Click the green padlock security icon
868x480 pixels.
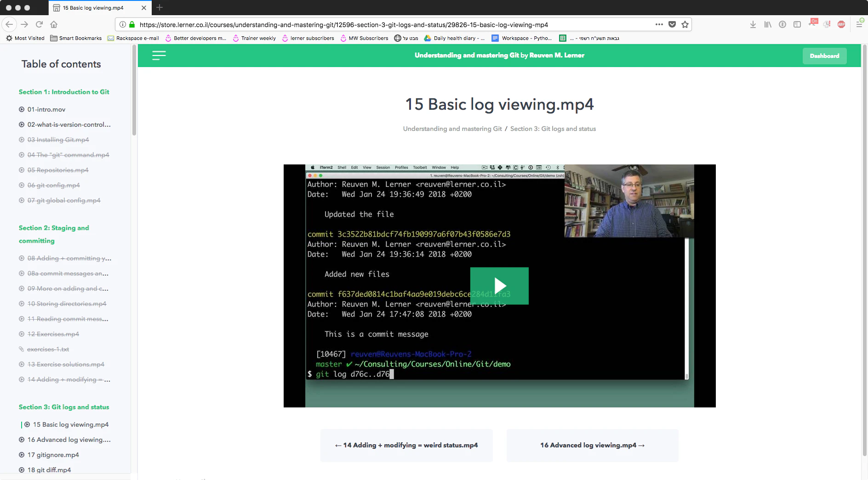(x=132, y=24)
